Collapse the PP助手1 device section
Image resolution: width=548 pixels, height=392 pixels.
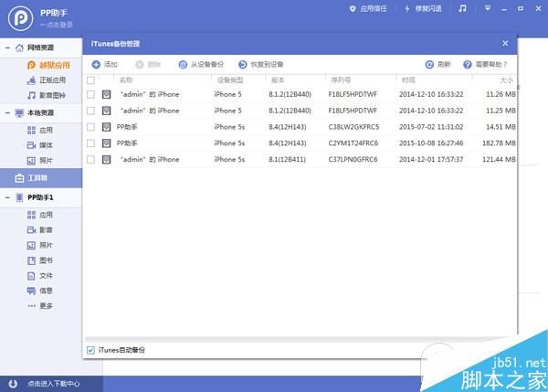tap(7, 197)
